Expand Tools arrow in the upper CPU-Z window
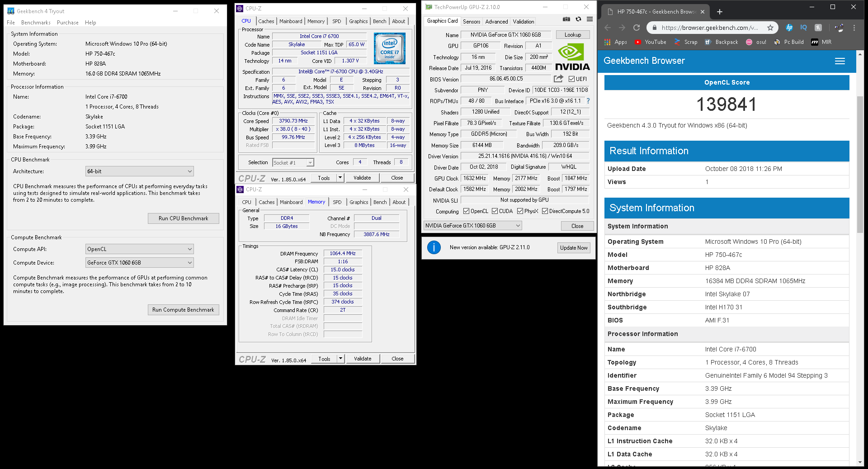This screenshot has height=469, width=868. [340, 178]
